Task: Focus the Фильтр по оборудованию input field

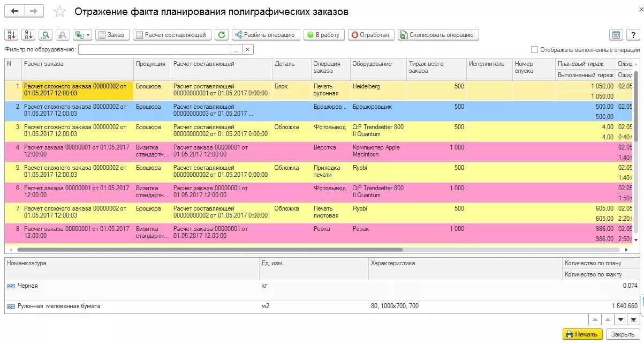Action: pyautogui.click(x=154, y=49)
